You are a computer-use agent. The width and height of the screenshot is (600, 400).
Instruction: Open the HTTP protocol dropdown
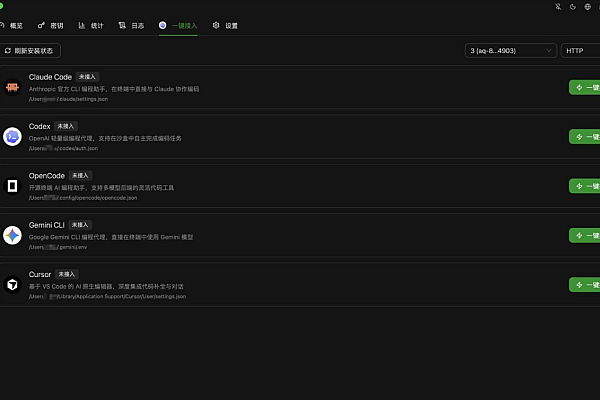pos(580,51)
